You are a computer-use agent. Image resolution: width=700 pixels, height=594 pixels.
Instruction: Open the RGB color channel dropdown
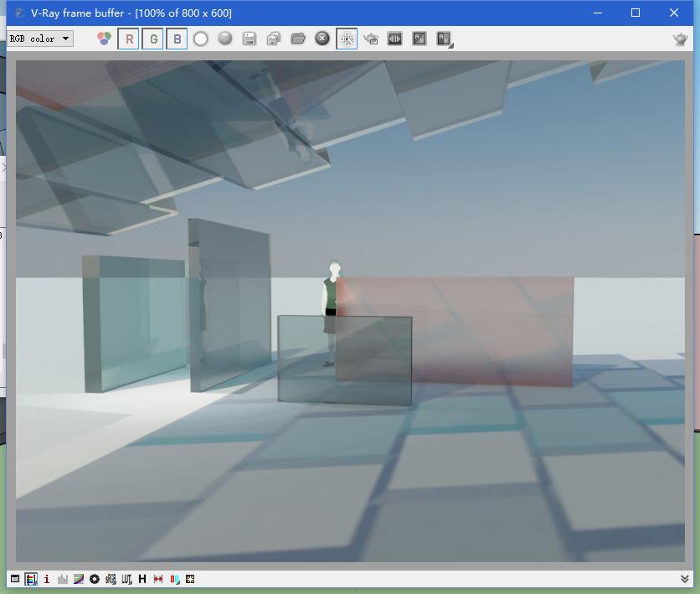pyautogui.click(x=40, y=39)
